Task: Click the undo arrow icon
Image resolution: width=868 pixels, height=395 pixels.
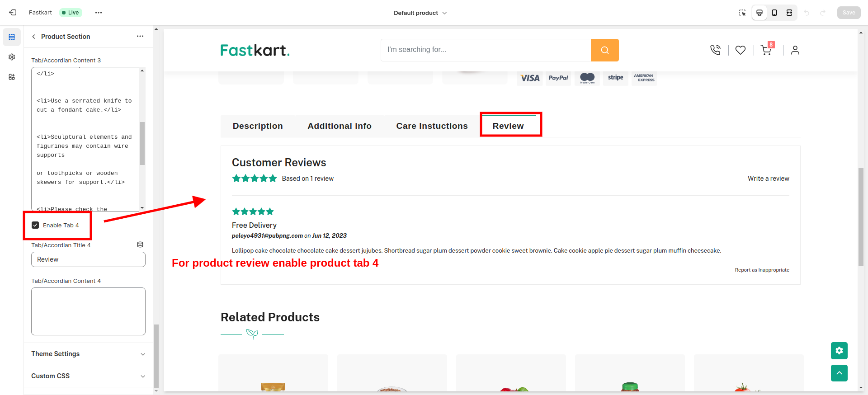Action: tap(807, 13)
